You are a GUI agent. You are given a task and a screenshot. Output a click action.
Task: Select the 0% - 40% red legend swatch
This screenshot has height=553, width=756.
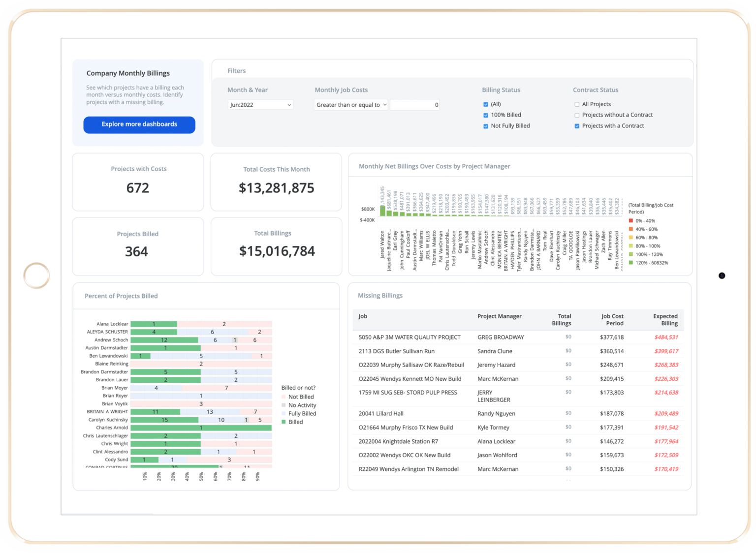pos(630,220)
